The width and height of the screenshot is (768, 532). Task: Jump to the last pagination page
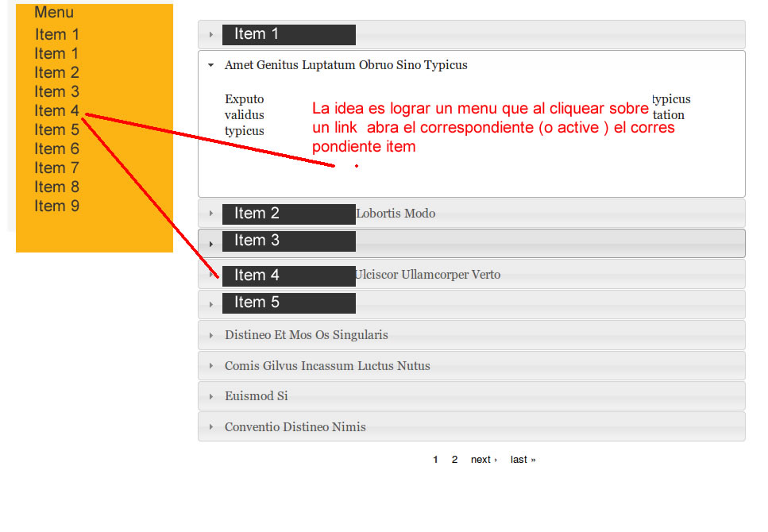pyautogui.click(x=523, y=459)
